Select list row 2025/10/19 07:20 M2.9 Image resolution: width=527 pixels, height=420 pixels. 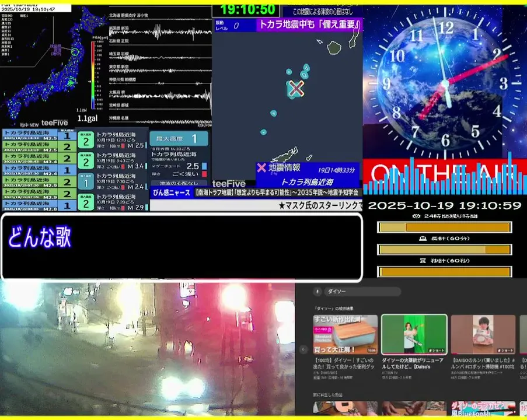click(x=39, y=182)
